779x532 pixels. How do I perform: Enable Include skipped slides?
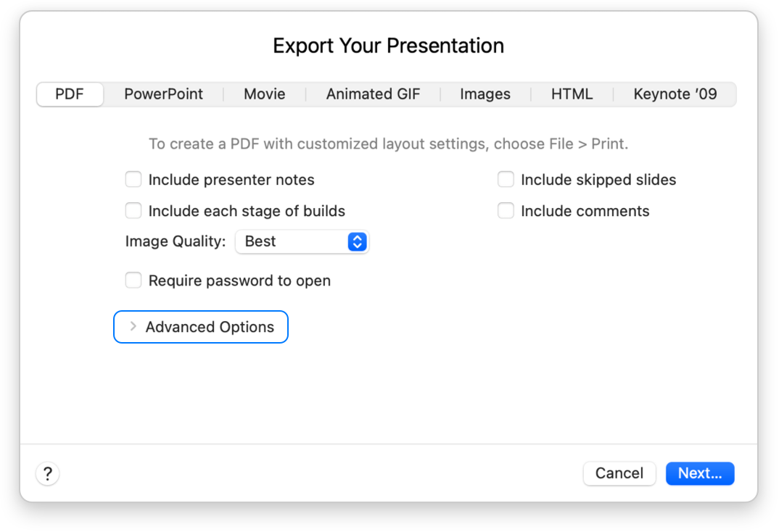pyautogui.click(x=506, y=179)
